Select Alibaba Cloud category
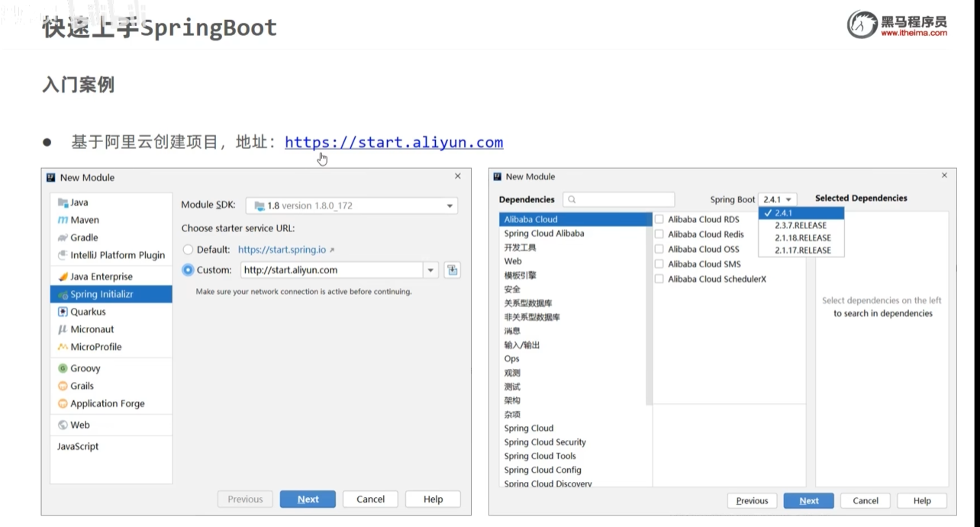 (x=573, y=219)
